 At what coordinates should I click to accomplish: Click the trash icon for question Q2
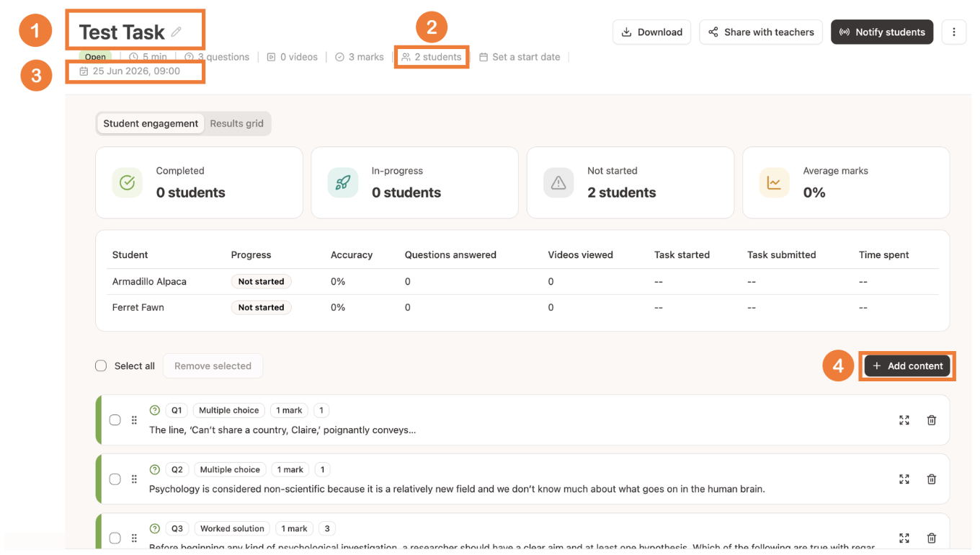pyautogui.click(x=932, y=479)
